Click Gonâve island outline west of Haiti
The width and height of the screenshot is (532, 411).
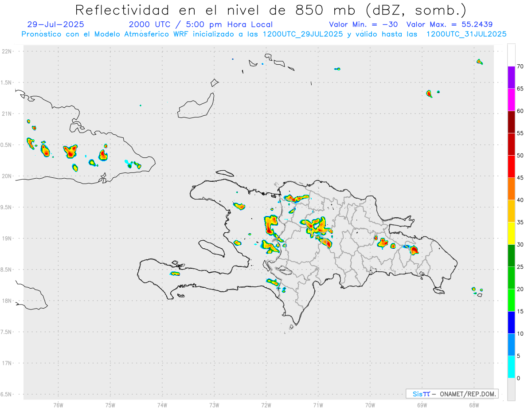211,248
